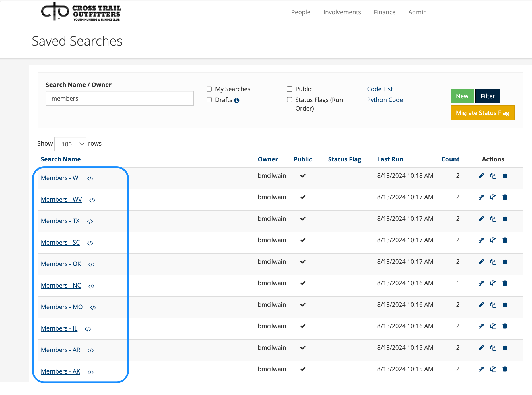Delete the Members - AR search

[505, 348]
